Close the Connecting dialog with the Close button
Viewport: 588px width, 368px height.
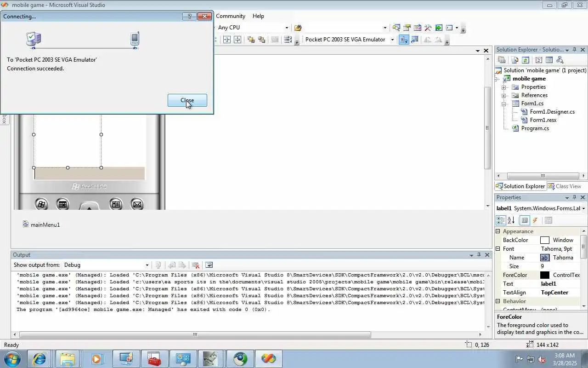(187, 100)
